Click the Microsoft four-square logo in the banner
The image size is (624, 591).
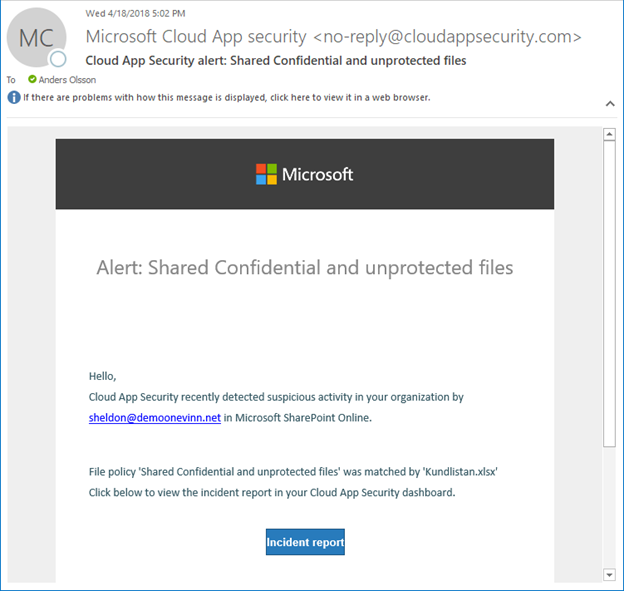pyautogui.click(x=266, y=174)
